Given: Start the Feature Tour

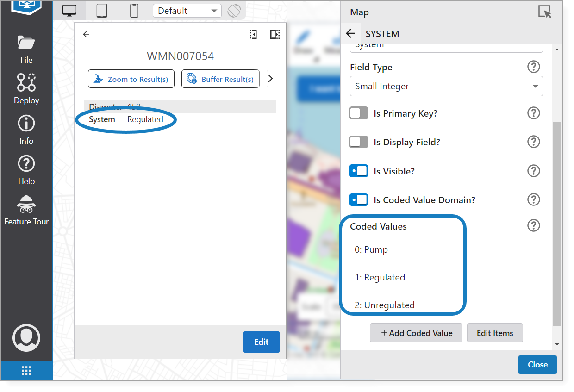Looking at the screenshot, I should (x=26, y=210).
